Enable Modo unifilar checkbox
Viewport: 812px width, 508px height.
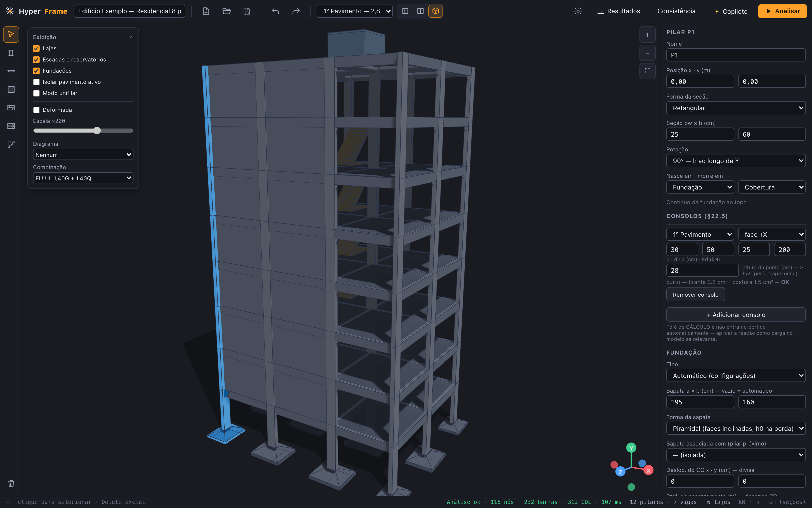point(36,93)
